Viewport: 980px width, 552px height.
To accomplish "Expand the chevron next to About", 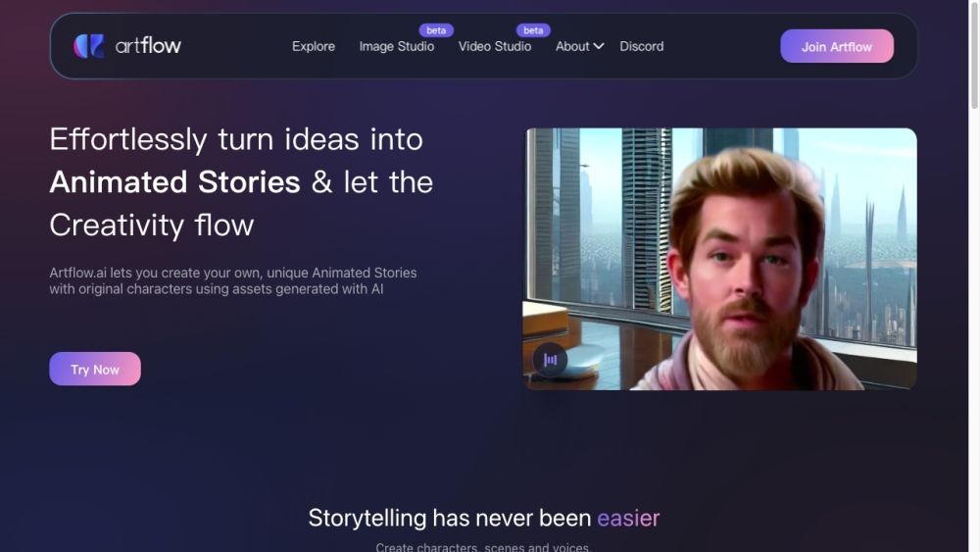I will point(599,46).
